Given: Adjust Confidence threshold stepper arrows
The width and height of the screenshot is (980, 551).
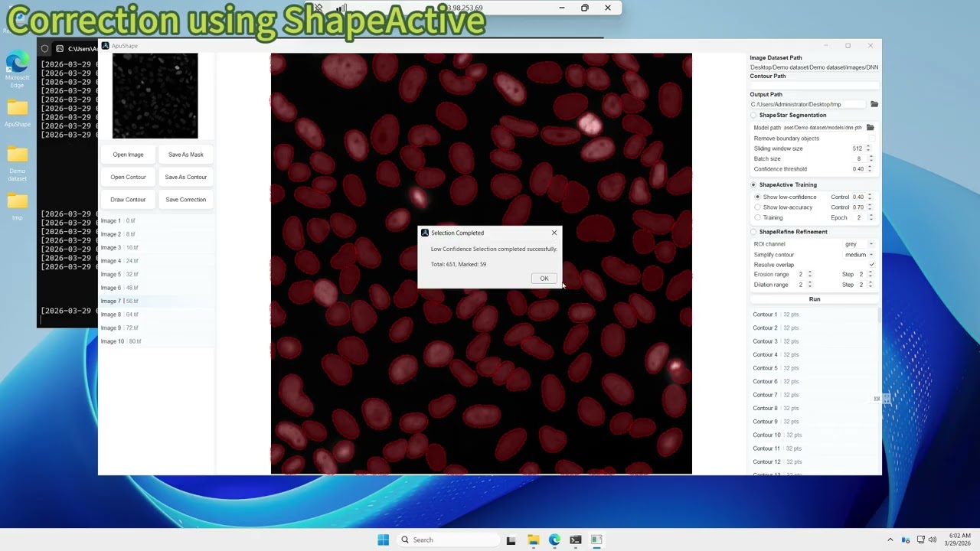Looking at the screenshot, I should tap(870, 169).
